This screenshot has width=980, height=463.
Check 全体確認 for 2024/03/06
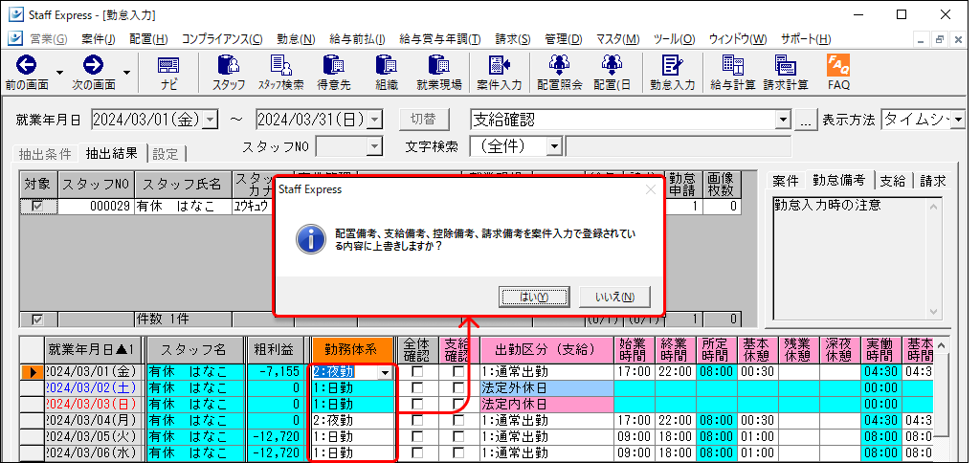point(417,452)
